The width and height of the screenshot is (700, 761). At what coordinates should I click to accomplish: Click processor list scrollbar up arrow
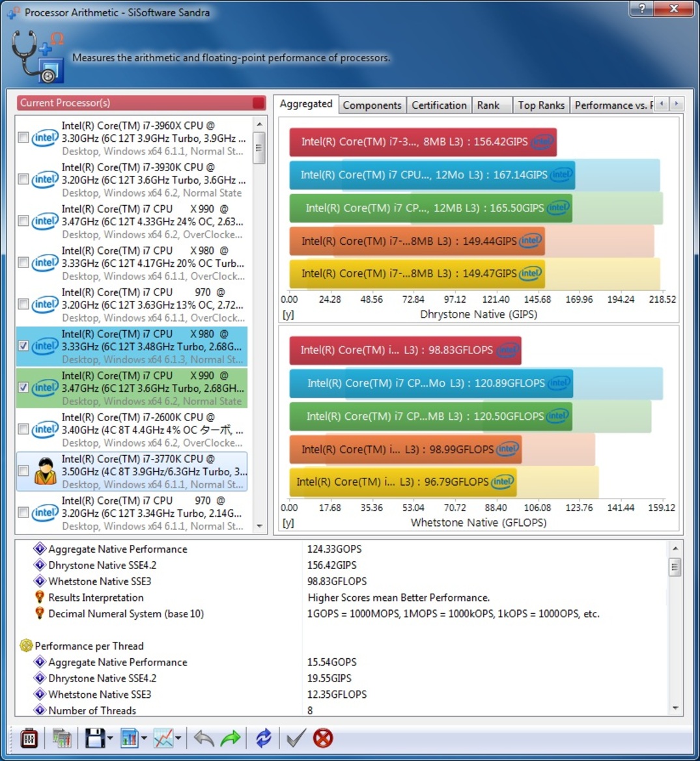[259, 124]
